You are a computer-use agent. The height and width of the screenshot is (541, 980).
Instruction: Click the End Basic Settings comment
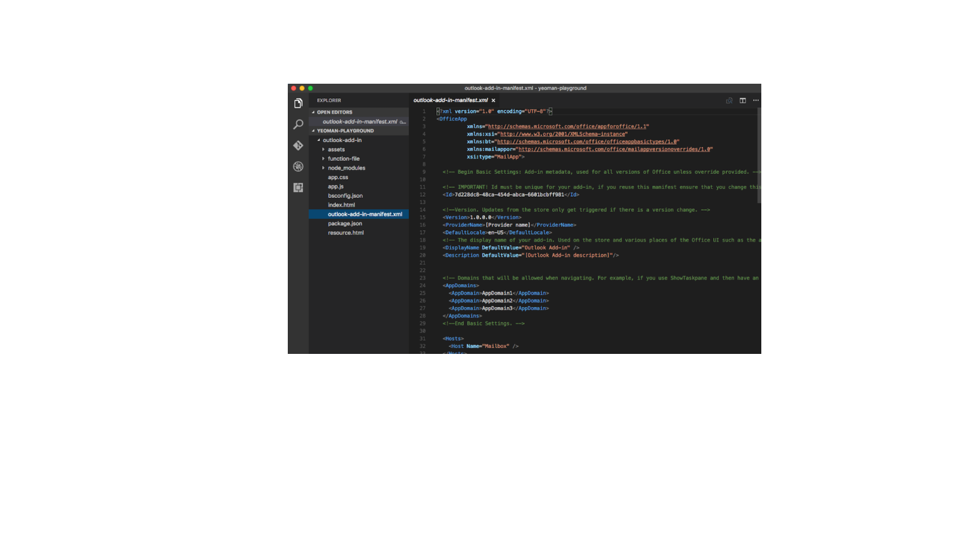484,323
